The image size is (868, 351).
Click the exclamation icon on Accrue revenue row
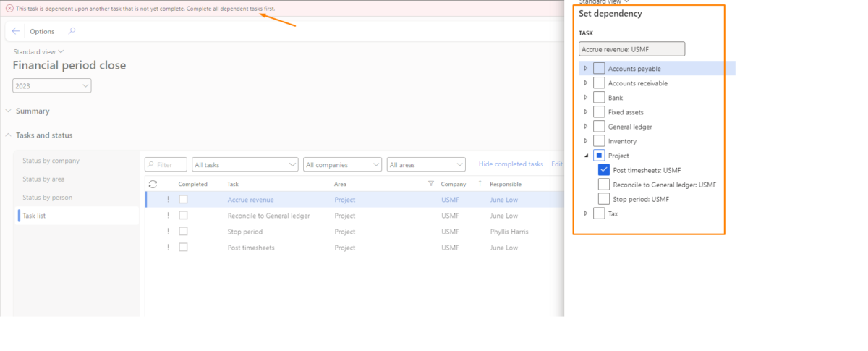point(168,200)
